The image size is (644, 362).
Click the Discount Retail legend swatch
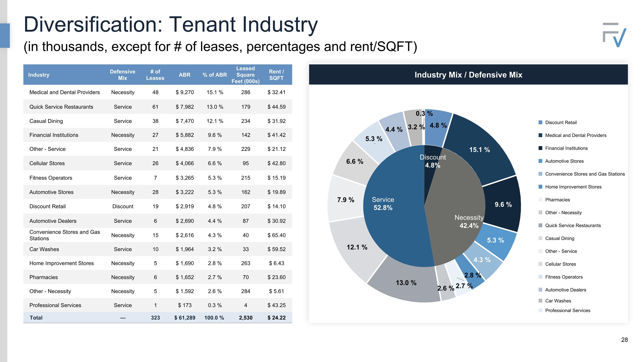[x=540, y=122]
